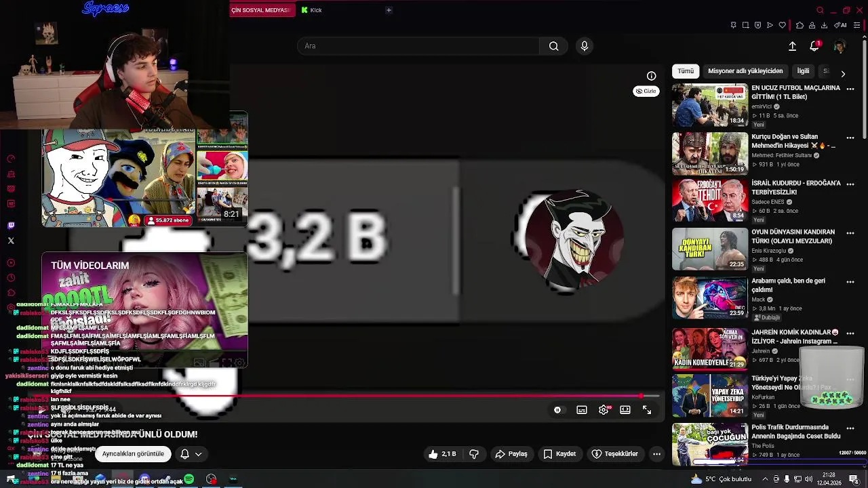Grab the video progress scrubber handle

point(641,396)
